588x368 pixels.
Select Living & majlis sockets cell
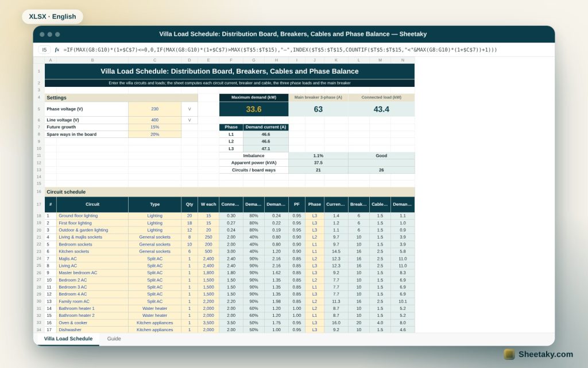[92, 237]
